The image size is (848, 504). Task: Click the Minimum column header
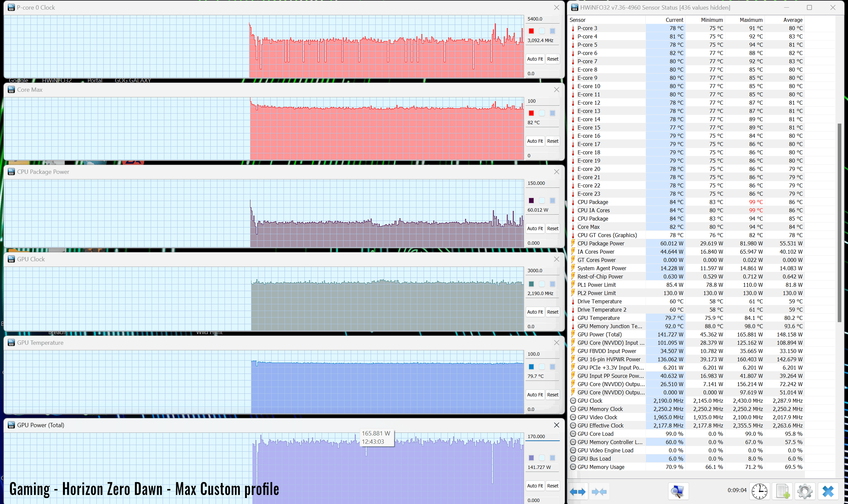[705, 20]
